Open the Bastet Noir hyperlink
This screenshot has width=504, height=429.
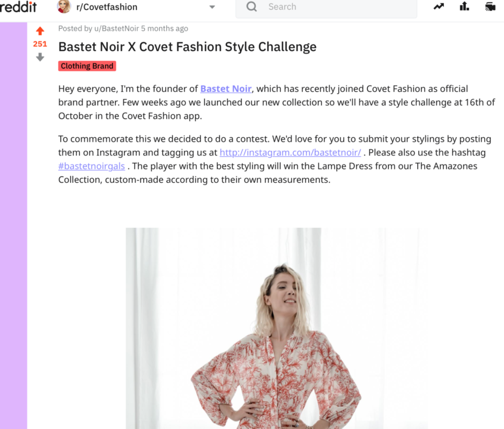[226, 89]
